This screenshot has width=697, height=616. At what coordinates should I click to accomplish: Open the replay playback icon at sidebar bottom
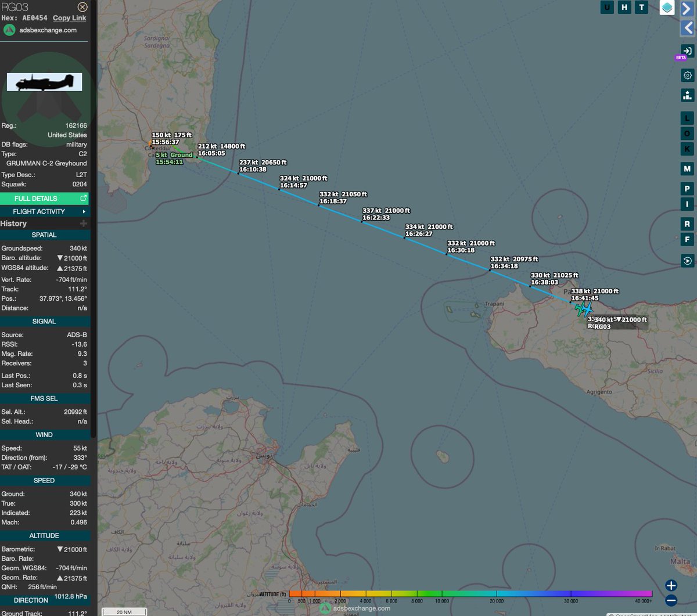coord(687,261)
